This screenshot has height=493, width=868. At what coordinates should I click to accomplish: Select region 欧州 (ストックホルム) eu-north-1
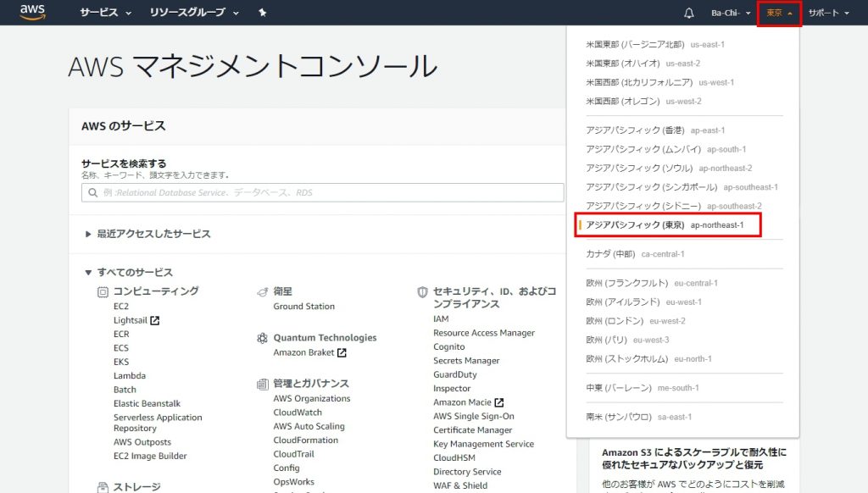tap(648, 358)
